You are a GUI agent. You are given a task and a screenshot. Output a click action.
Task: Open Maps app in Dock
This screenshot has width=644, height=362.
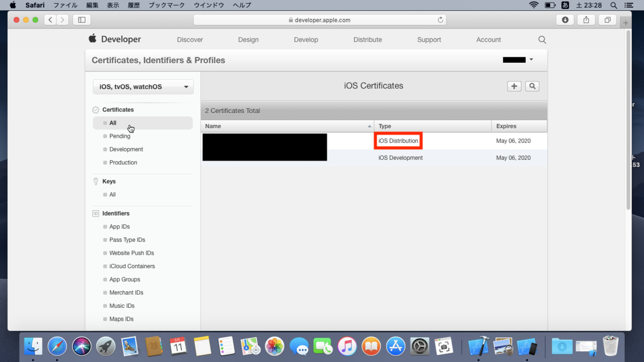251,347
